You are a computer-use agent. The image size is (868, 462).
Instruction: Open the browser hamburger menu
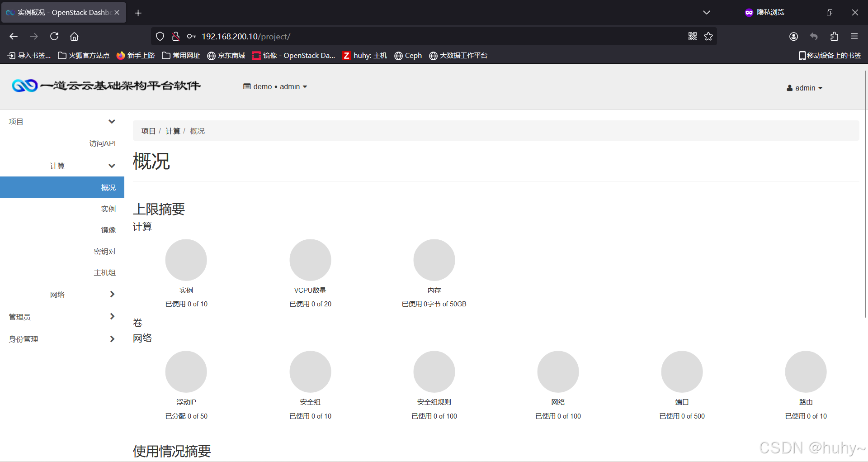(854, 36)
